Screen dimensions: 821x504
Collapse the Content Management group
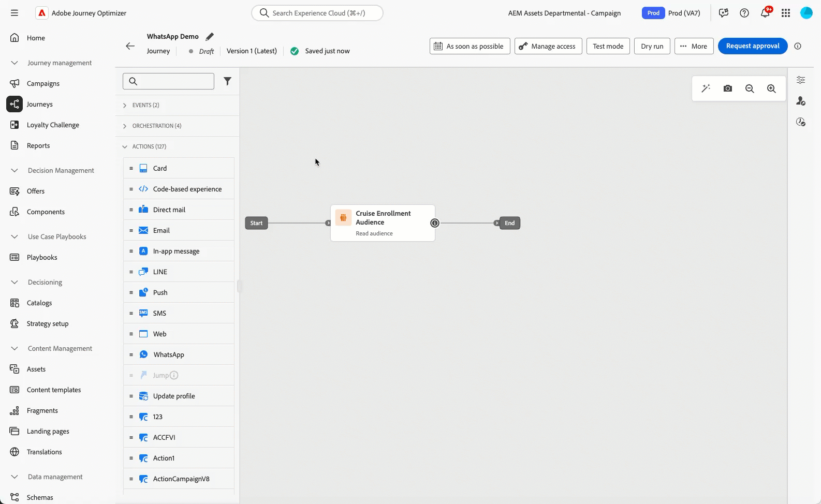(x=14, y=348)
